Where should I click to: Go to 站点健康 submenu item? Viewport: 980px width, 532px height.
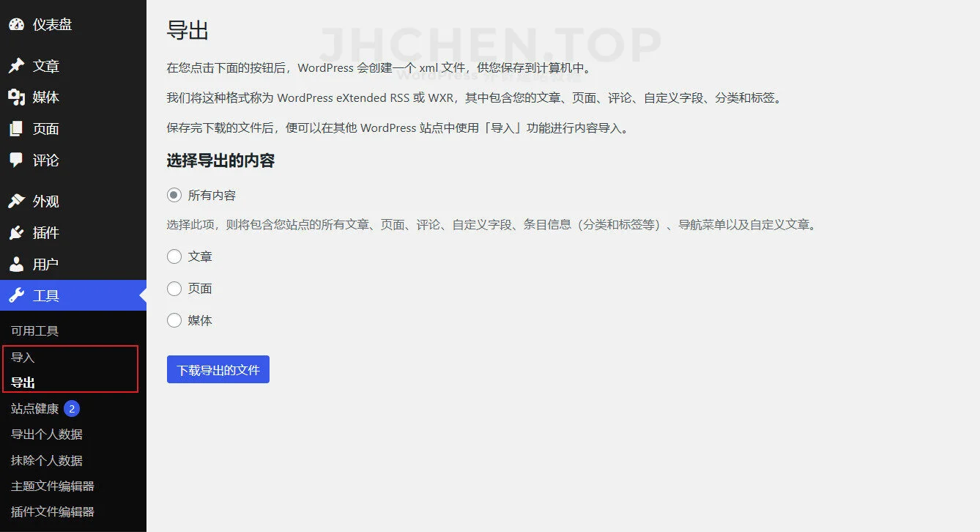click(x=34, y=408)
